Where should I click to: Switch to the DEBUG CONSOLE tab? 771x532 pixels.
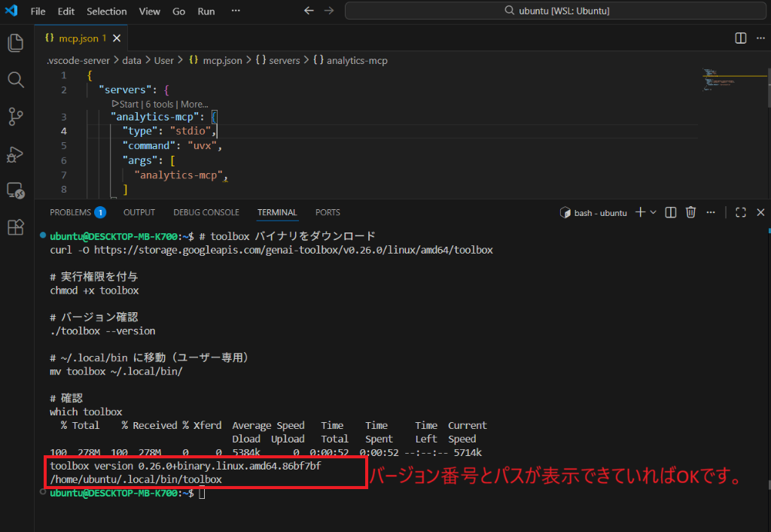(x=206, y=212)
